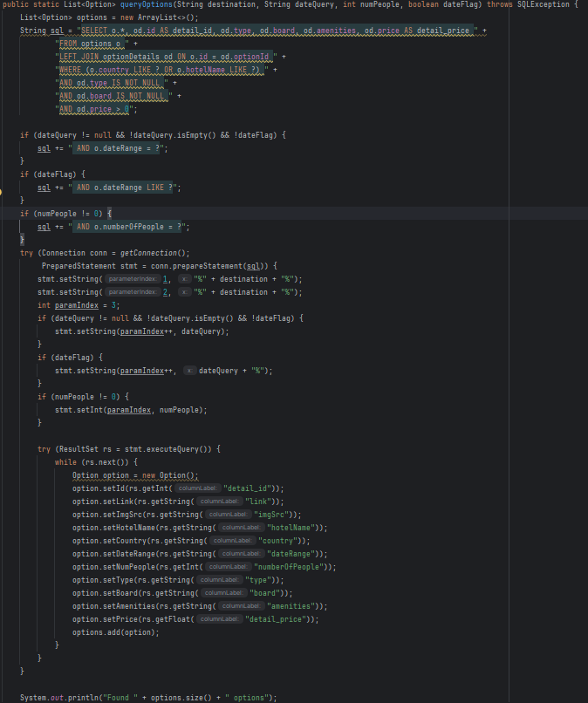588x703 pixels.
Task: Click the "AND o.dateRange LIKE ?" string
Action: click(124, 188)
